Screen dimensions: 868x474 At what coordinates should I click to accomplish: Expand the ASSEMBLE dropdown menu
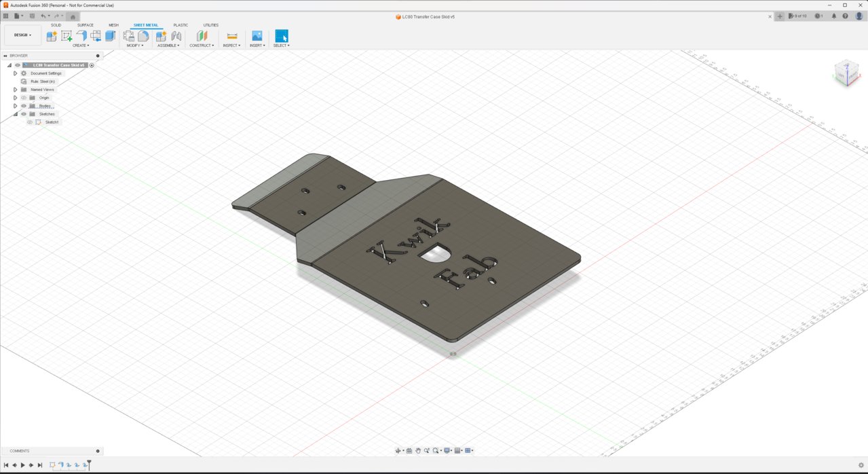coord(168,45)
